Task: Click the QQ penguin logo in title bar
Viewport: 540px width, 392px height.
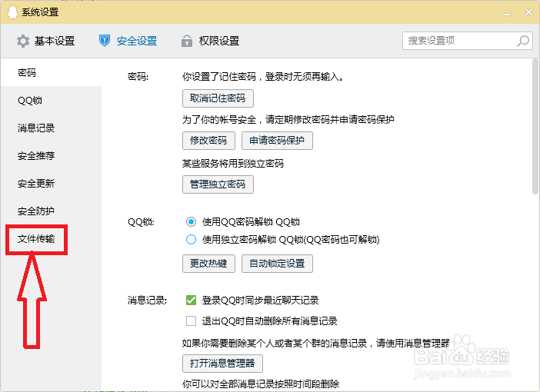Action: pos(12,12)
